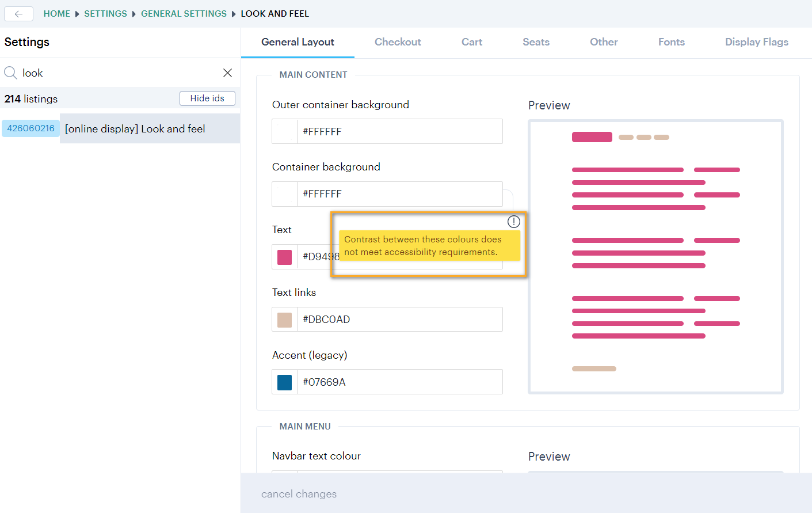The width and height of the screenshot is (812, 513).
Task: Click the exclamation warning icon on the tooltip
Action: coord(513,221)
